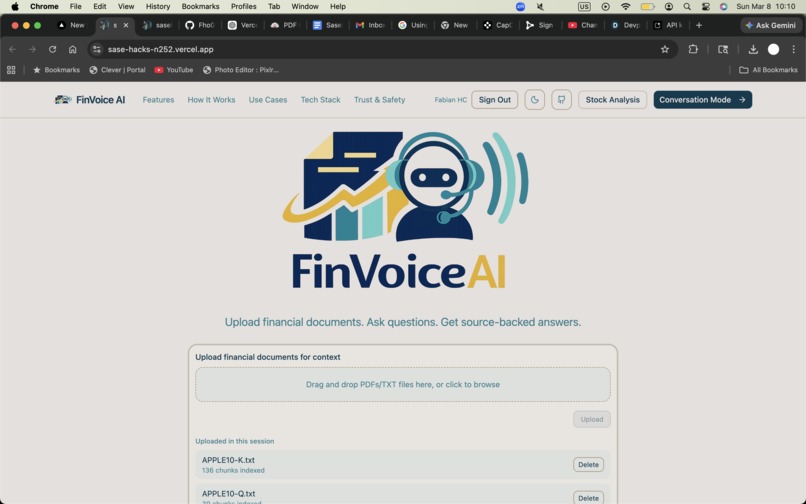This screenshot has width=806, height=504.
Task: Open the YouTube bookmark
Action: click(174, 70)
